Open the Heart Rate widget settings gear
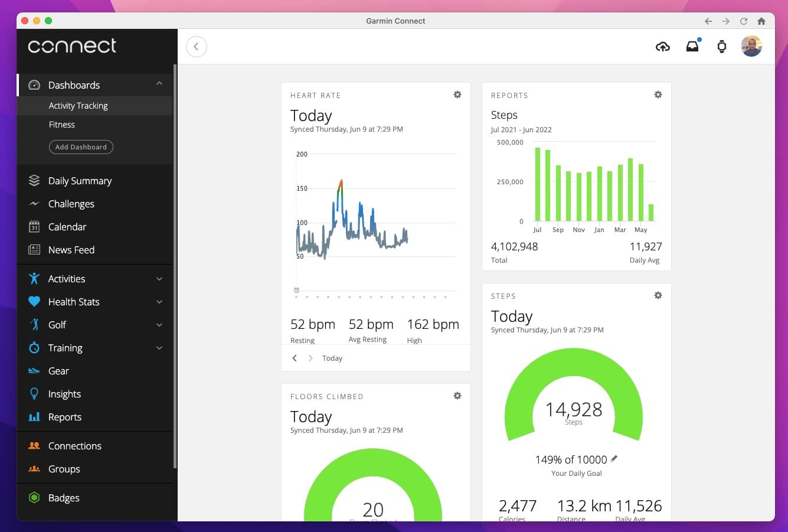This screenshot has width=788, height=532. (457, 94)
